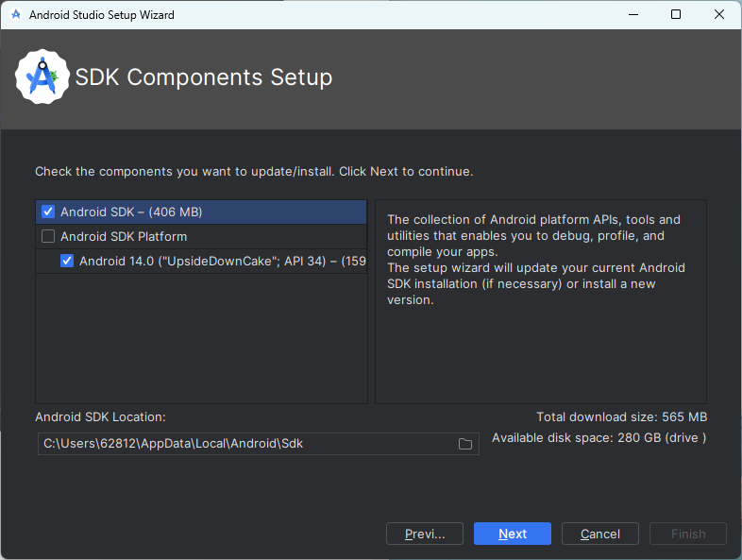
Task: Click the Android Studio logo in header
Action: 42,76
